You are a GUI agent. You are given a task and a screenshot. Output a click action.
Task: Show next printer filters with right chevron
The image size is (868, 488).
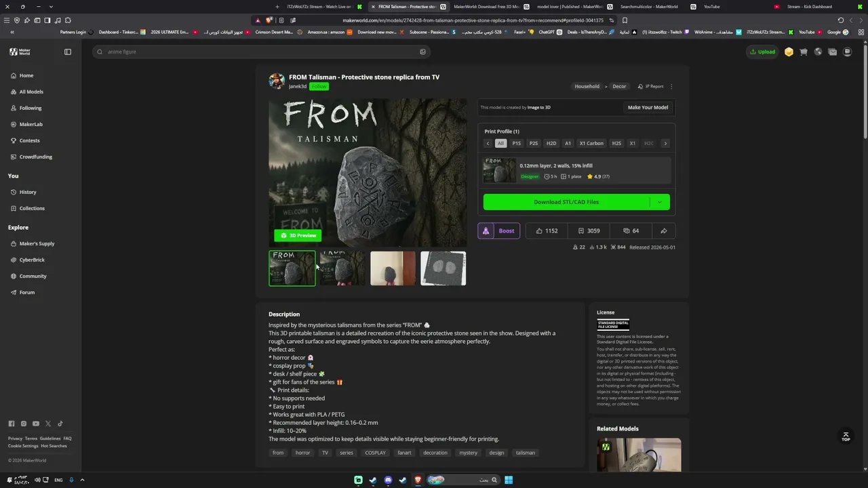(x=665, y=144)
